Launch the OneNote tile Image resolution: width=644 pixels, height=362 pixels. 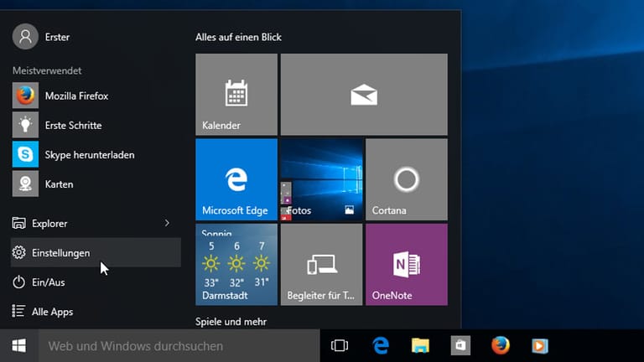coord(407,264)
